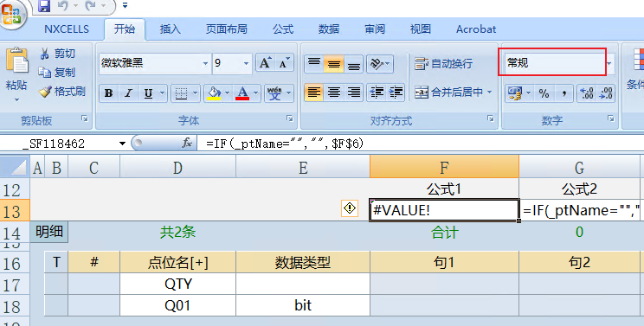Image resolution: width=644 pixels, height=326 pixels.
Task: Apply percent style
Action: [544, 93]
